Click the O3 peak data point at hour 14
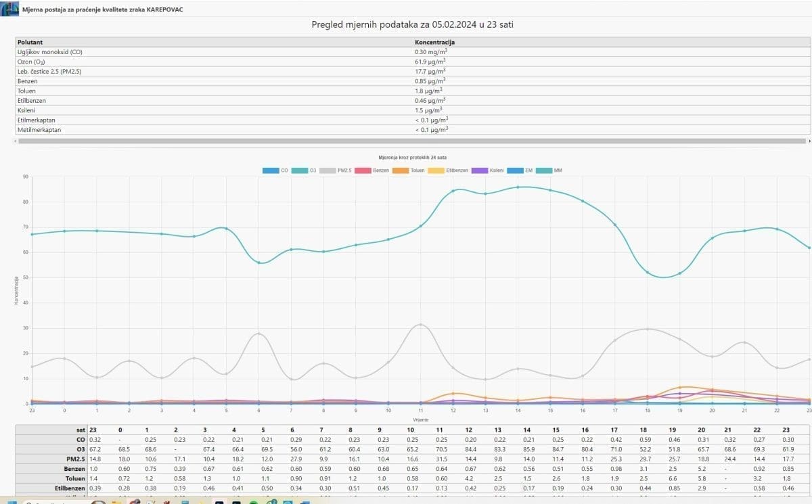Viewport: 812px width, 504px height. tap(518, 187)
